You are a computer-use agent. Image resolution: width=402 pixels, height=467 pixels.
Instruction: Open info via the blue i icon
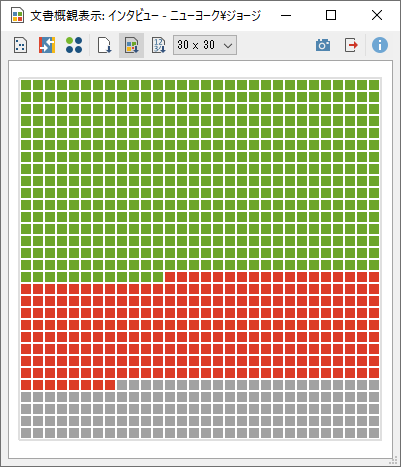point(380,45)
